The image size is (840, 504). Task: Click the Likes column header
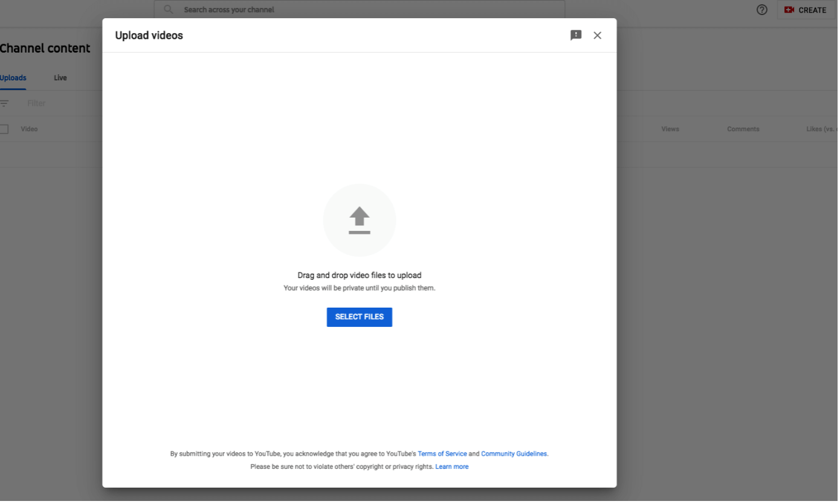821,129
